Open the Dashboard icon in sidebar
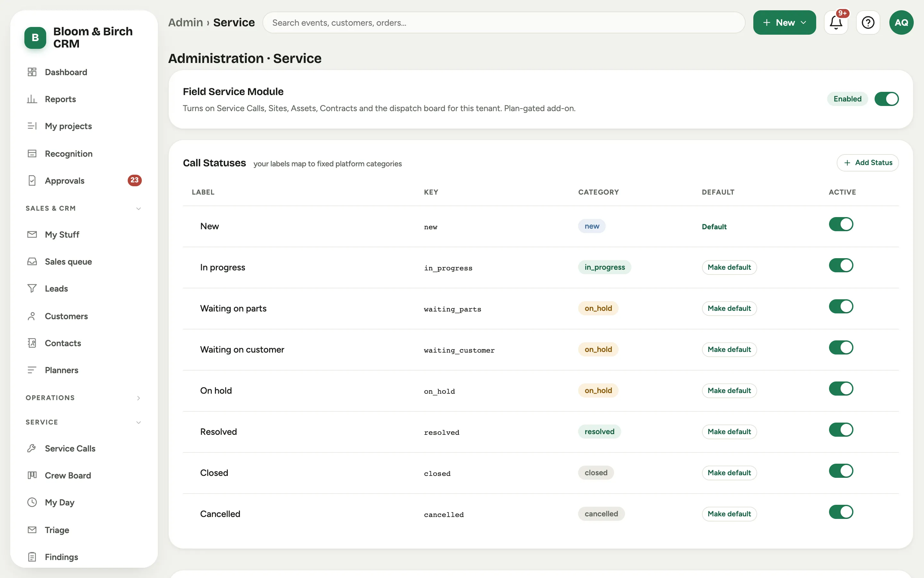Viewport: 924px width, 578px height. pyautogui.click(x=32, y=72)
